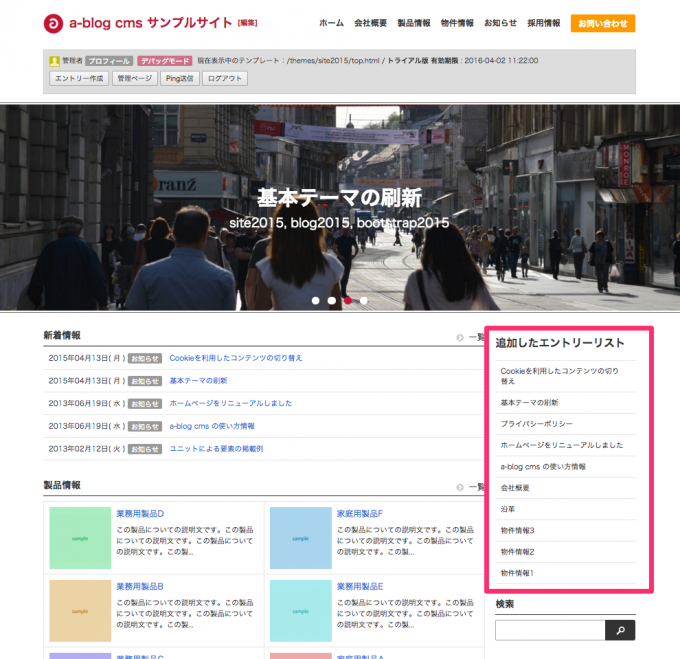Click the arrow icon beside 製品情報 一覧
Viewport: 680px width, 659px height.
click(x=460, y=487)
